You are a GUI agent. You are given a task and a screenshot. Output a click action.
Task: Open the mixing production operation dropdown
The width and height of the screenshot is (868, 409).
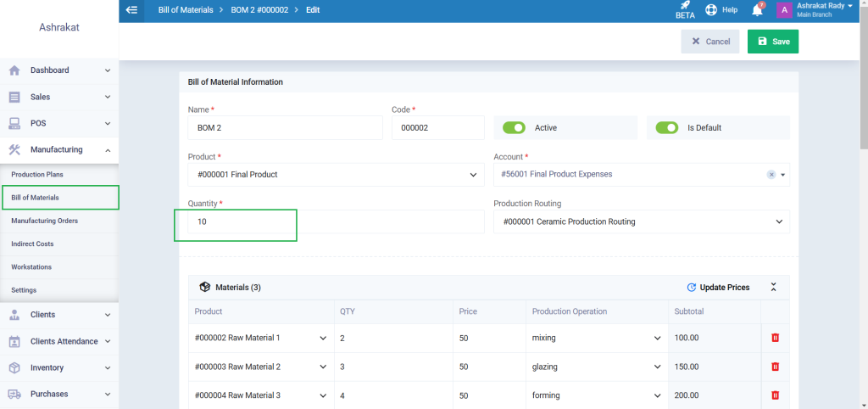[596, 338]
